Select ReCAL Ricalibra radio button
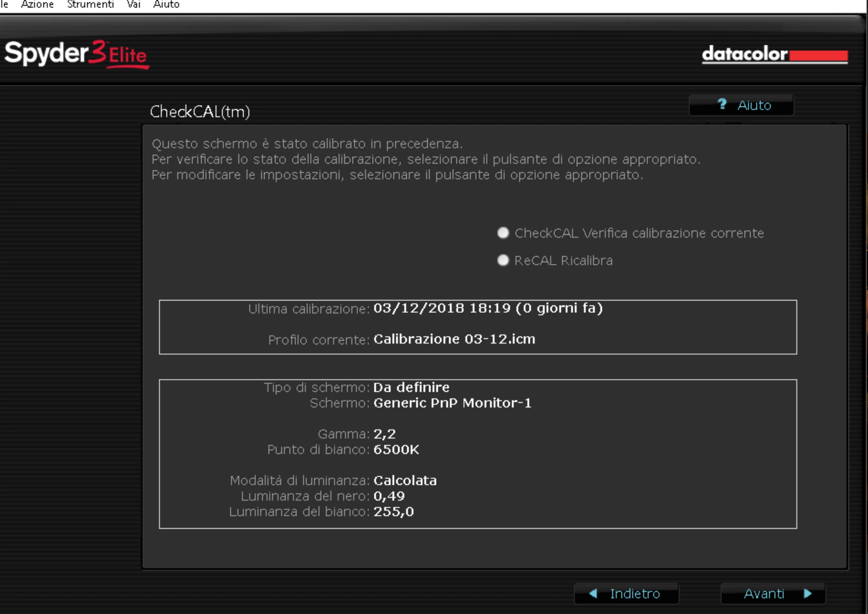The height and width of the screenshot is (614, 868). point(503,260)
